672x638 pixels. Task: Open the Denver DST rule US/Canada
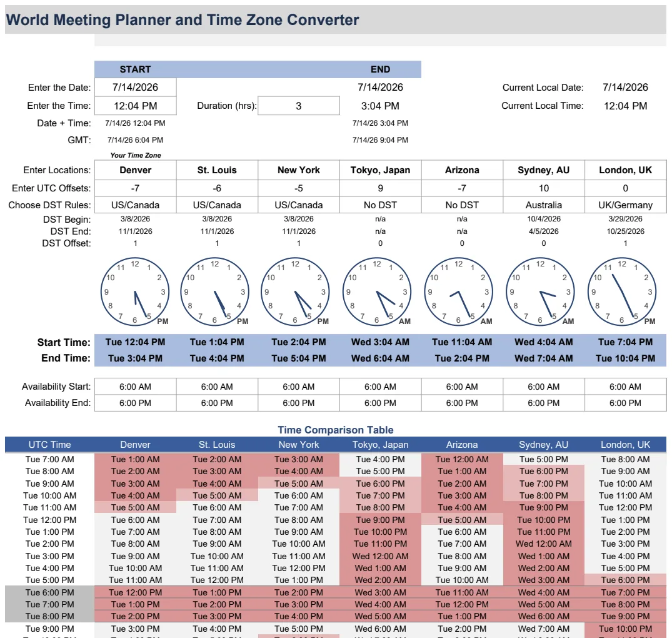pos(136,205)
